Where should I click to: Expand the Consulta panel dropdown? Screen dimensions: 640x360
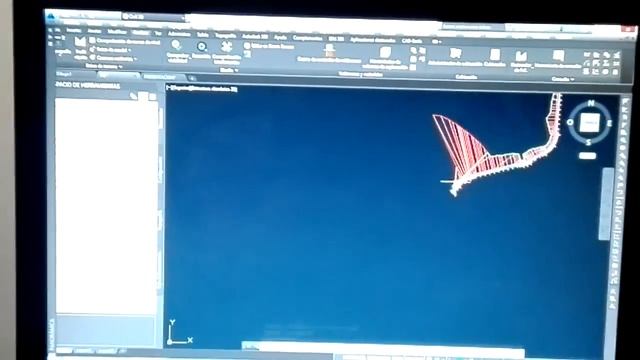pos(563,79)
